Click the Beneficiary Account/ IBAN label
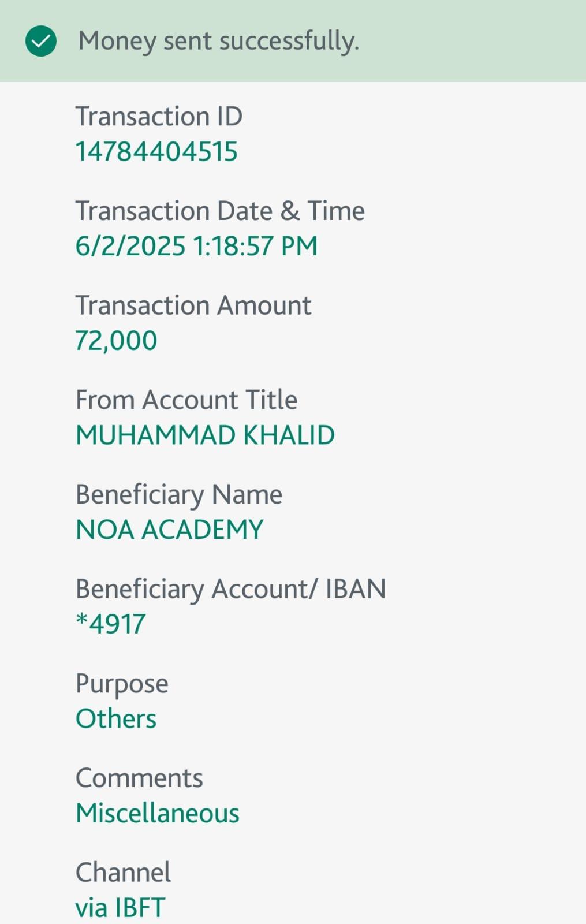Screen dimensions: 586x924 230,589
